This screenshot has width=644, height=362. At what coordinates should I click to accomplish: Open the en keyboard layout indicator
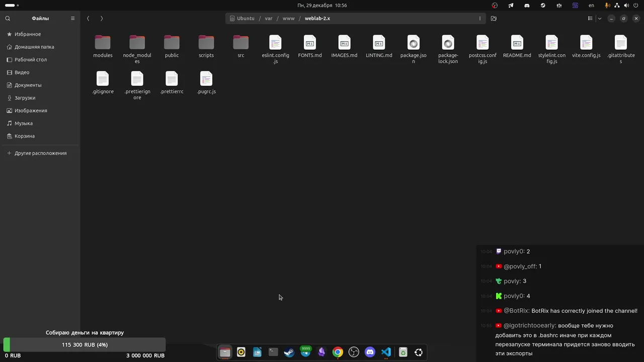tap(591, 5)
